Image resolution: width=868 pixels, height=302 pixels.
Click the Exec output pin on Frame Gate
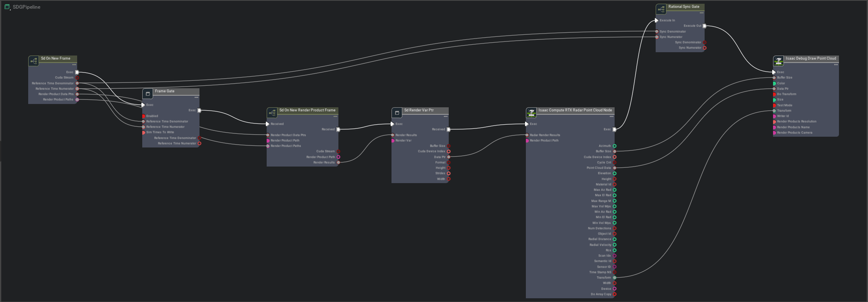point(199,110)
